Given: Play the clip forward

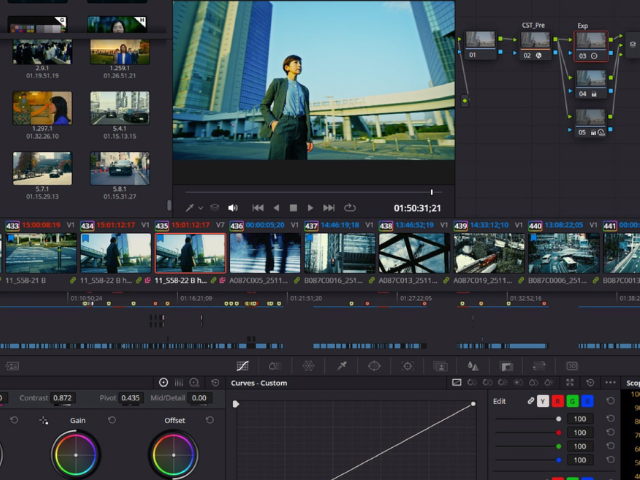Looking at the screenshot, I should 310,208.
